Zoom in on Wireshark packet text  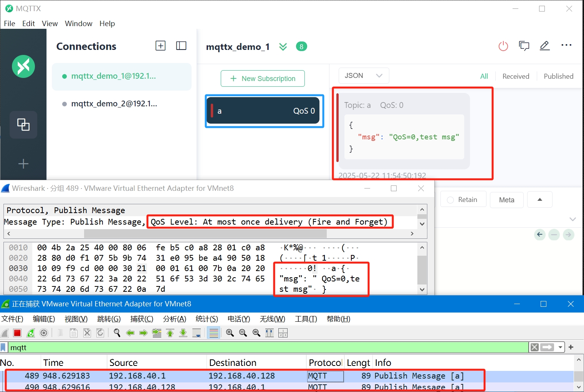point(230,333)
